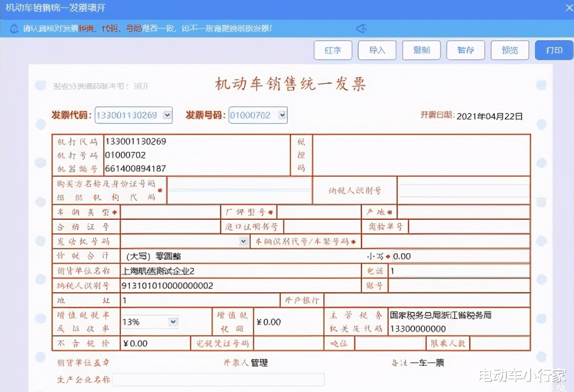This screenshot has width=574, height=392.
Task: Click the 小写 amount field showing 0.00
Action: click(461, 257)
